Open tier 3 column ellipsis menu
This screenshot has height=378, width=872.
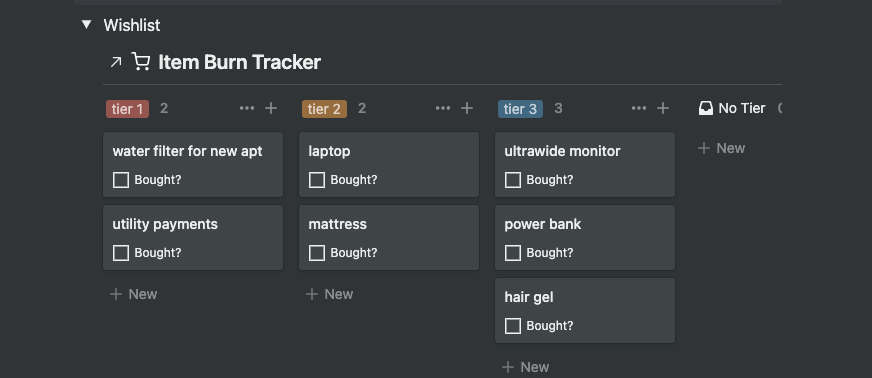point(639,108)
